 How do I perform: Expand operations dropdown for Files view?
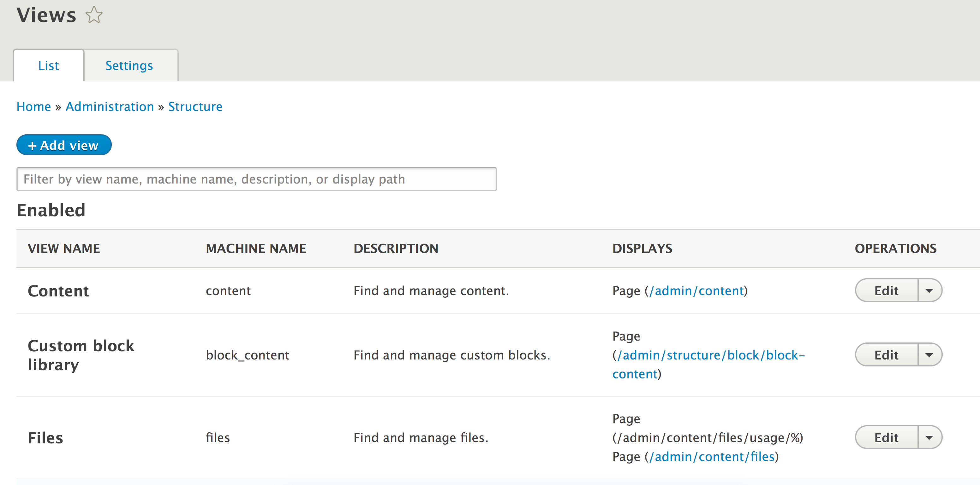pyautogui.click(x=929, y=437)
